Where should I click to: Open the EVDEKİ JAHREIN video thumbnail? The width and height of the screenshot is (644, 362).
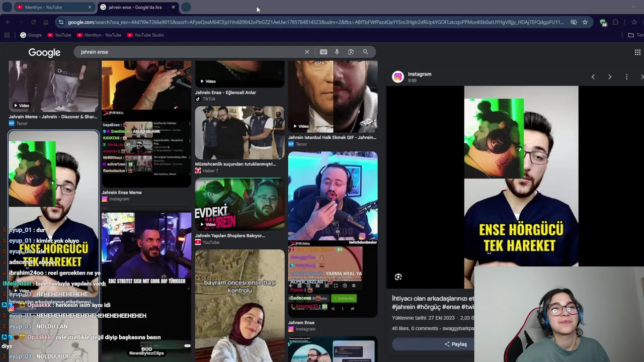coord(239,204)
